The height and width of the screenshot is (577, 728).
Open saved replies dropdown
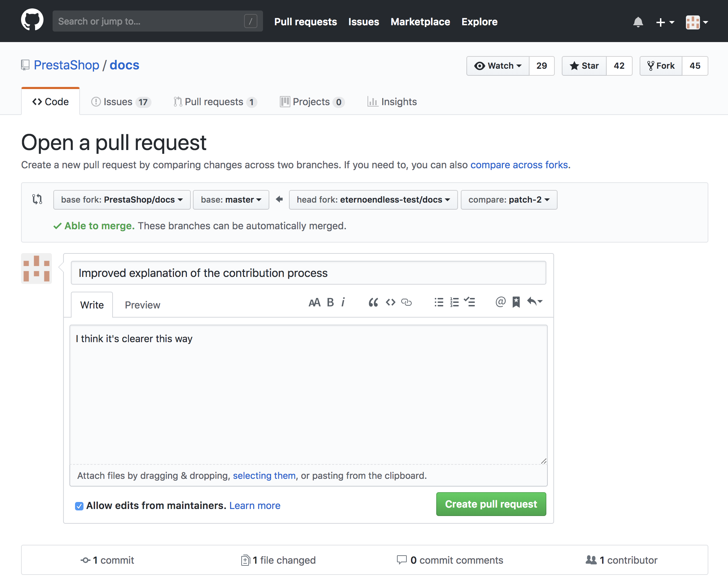tap(535, 302)
